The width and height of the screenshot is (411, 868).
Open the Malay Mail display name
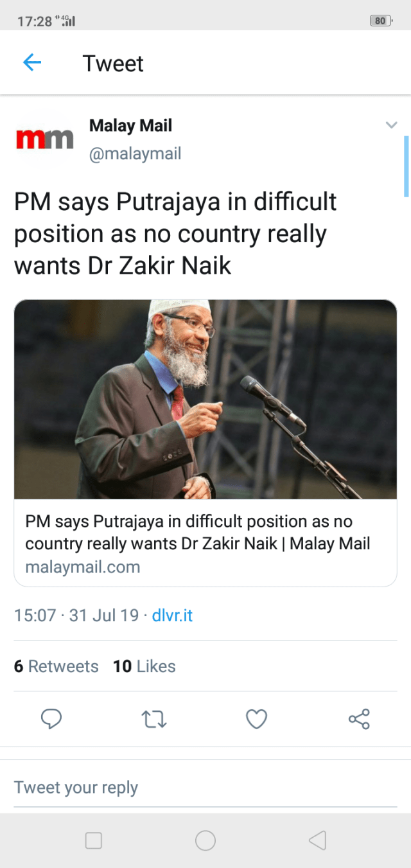(130, 126)
